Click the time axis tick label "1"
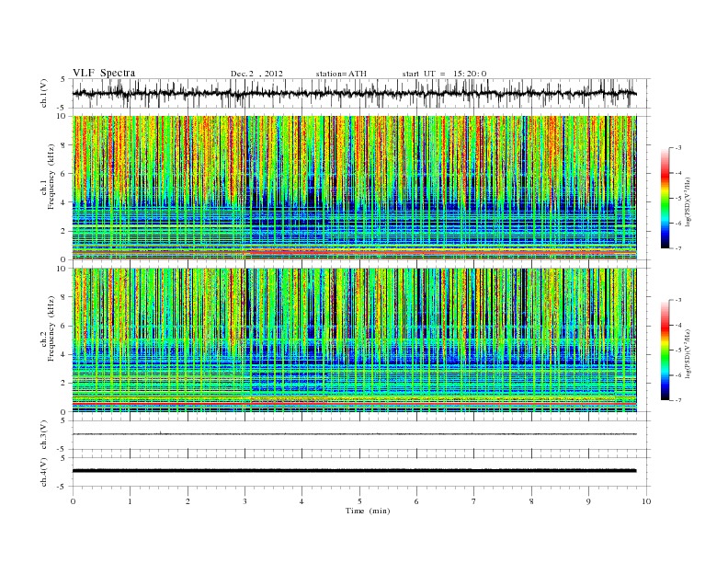The image size is (728, 563). pyautogui.click(x=131, y=501)
